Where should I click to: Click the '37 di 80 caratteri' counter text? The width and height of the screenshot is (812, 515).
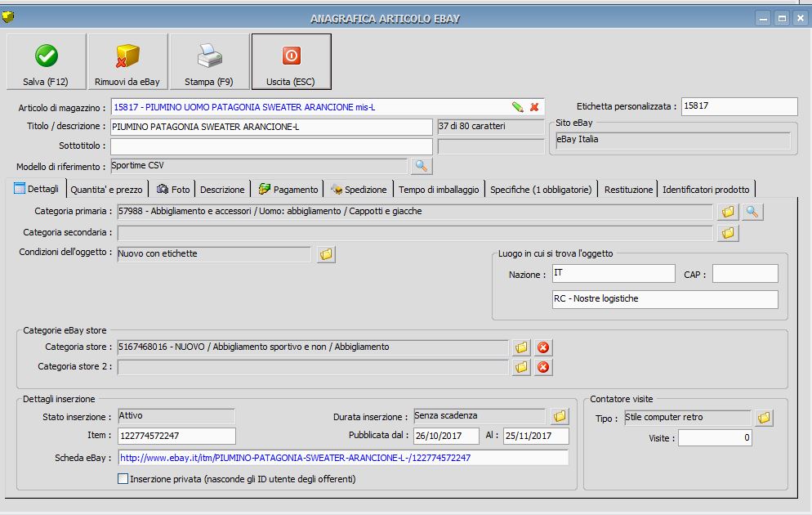[472, 126]
